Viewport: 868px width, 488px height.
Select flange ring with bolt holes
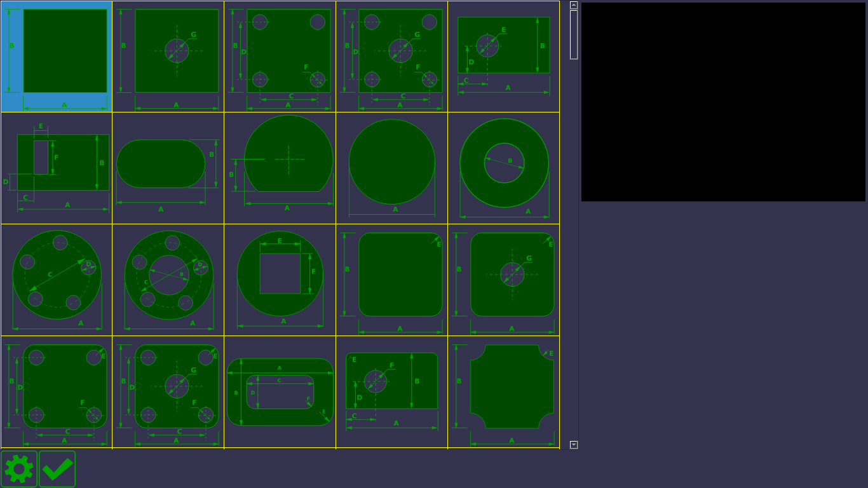[x=168, y=280]
